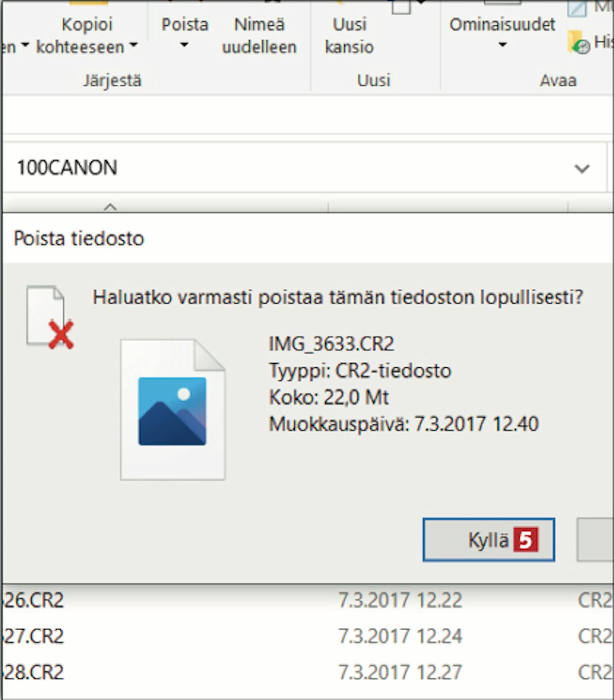Create a new folder with Uusi kansio
614x700 pixels.
[349, 36]
